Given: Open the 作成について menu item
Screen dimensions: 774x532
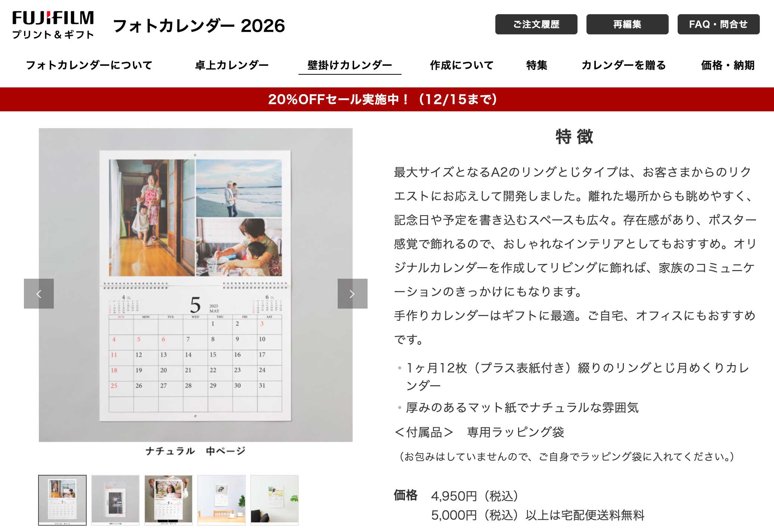Looking at the screenshot, I should [462, 65].
